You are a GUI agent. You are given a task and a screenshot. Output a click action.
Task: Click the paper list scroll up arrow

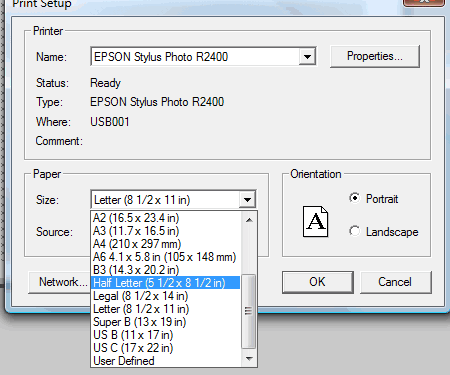click(x=249, y=220)
